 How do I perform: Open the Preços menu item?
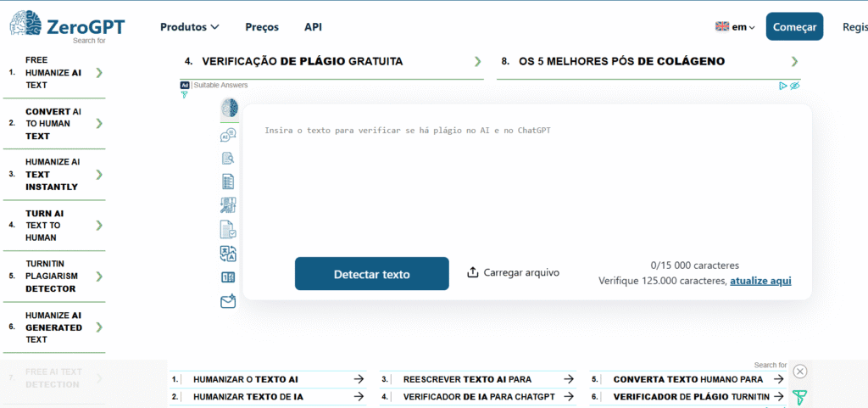(x=262, y=27)
